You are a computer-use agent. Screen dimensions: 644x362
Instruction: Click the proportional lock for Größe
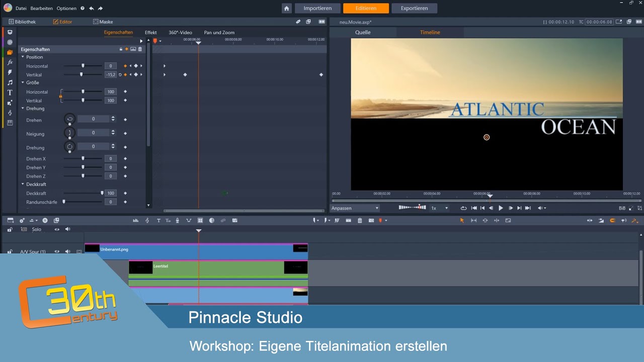[x=60, y=96]
